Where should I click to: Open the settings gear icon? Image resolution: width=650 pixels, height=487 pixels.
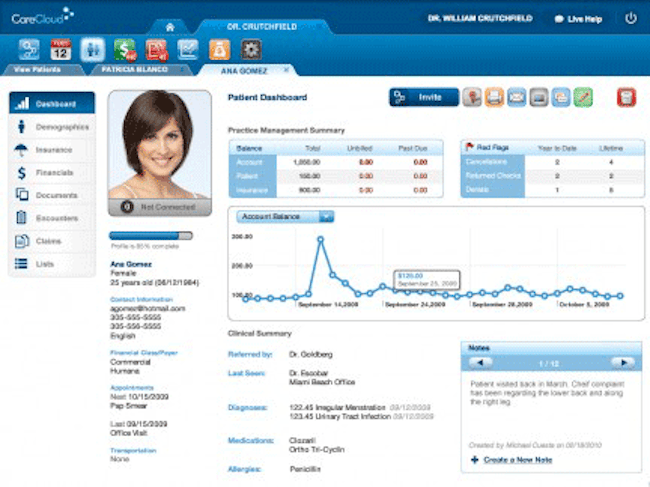[x=251, y=50]
